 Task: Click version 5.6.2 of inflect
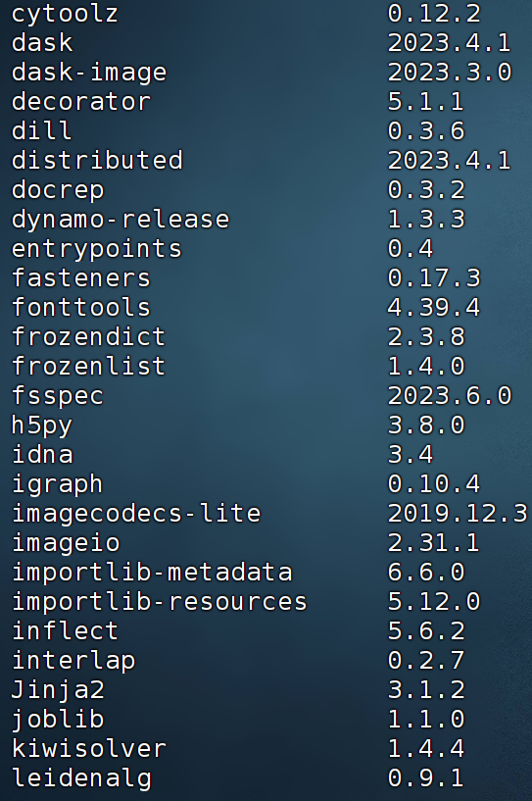pos(426,630)
